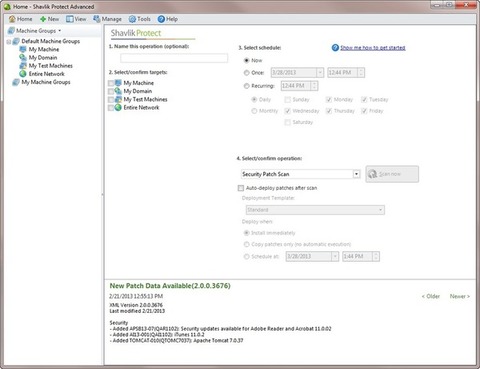Screen dimensions: 480x369
Task: Collapse the Default Machine Groups tree node
Action: pyautogui.click(x=9, y=42)
